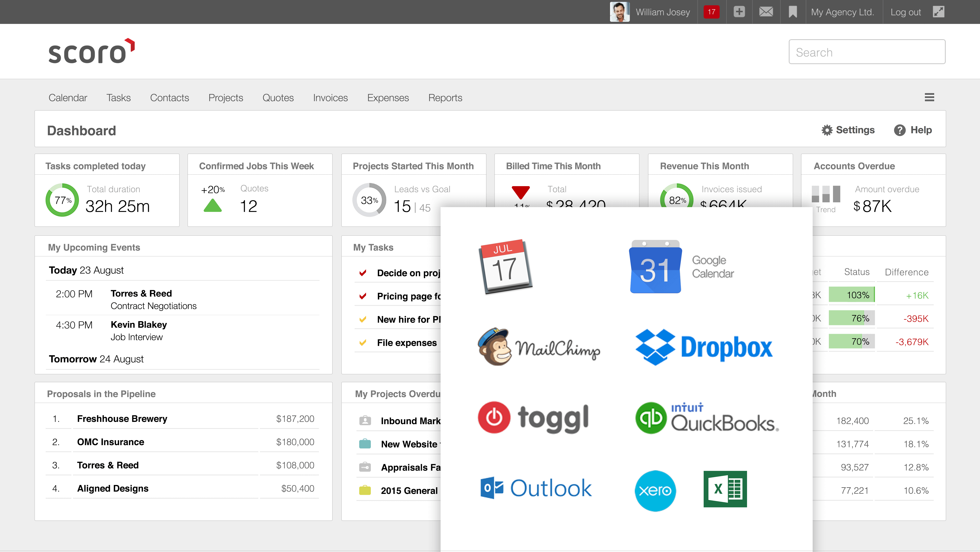Click the 2015 General yellow briefcase icon

click(x=365, y=490)
